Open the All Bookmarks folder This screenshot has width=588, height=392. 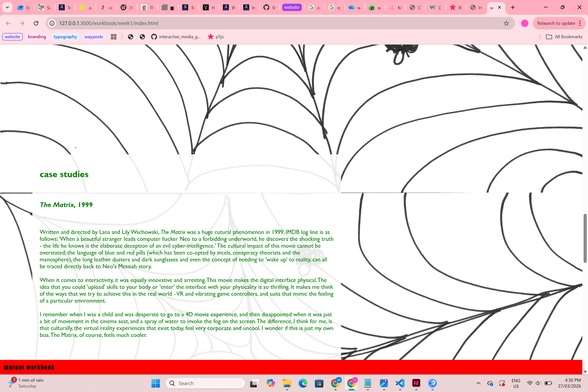click(x=564, y=37)
